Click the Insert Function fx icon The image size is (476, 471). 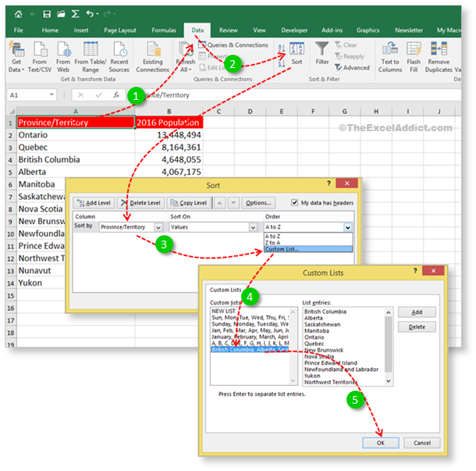(116, 95)
